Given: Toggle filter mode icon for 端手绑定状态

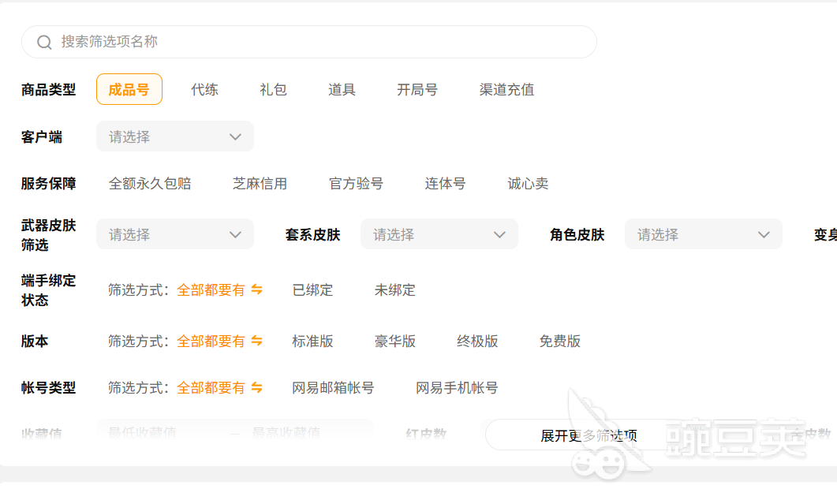Looking at the screenshot, I should (256, 289).
